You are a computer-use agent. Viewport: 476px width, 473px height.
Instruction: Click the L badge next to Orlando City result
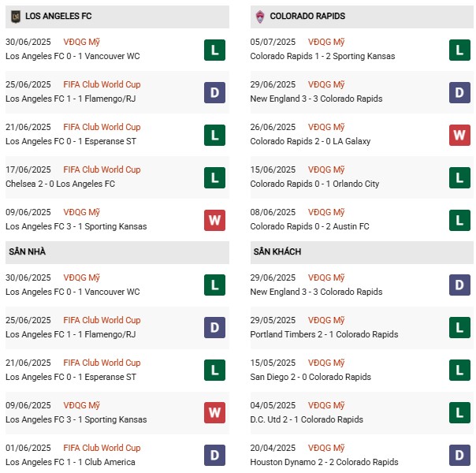459,177
